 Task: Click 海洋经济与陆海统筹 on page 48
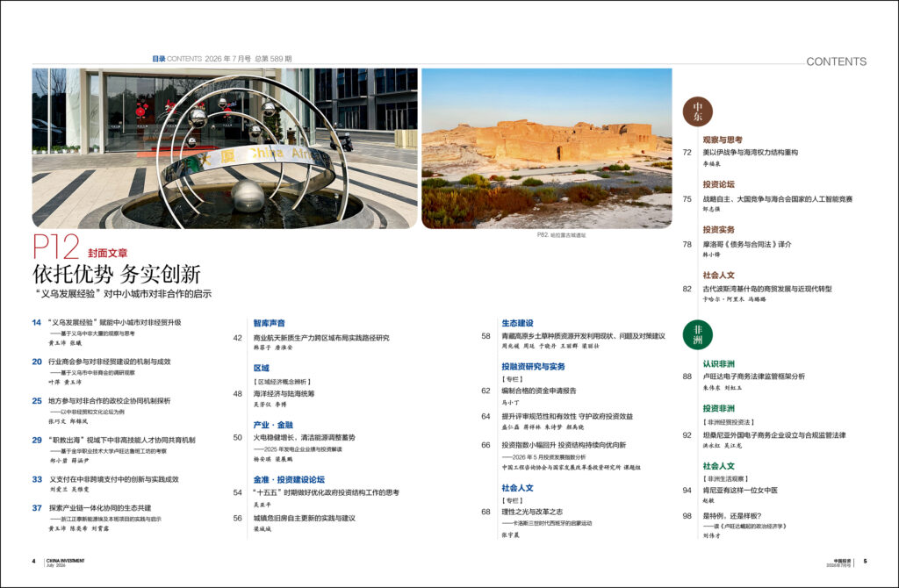(x=284, y=394)
